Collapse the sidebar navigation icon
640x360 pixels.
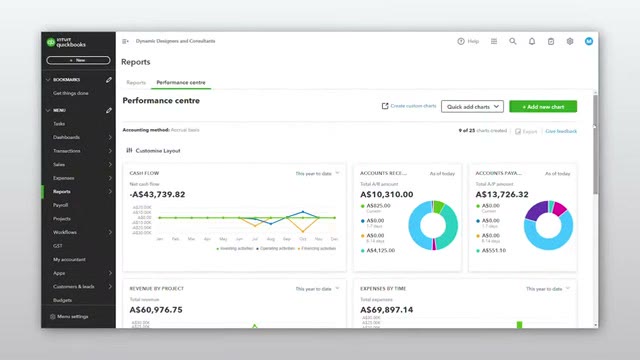tap(125, 41)
